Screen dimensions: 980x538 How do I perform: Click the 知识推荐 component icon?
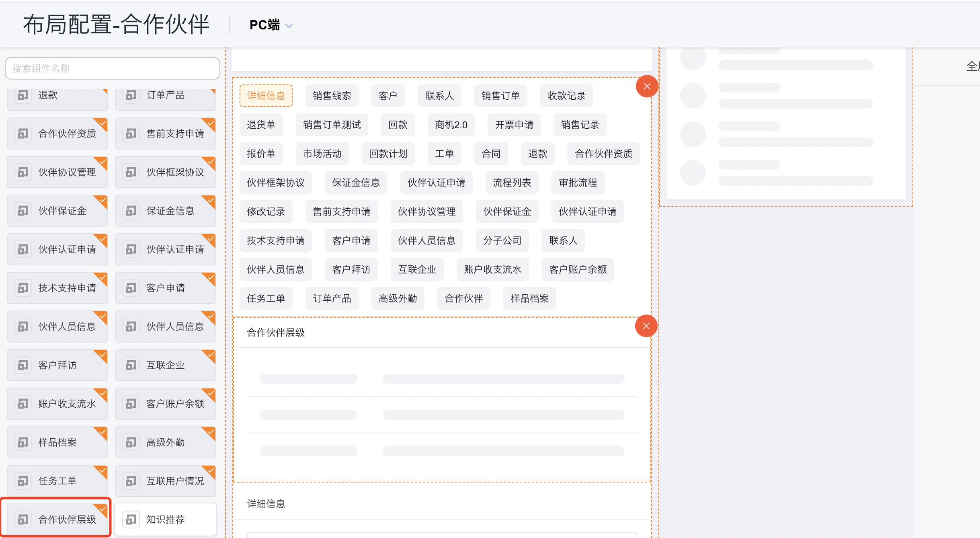(131, 520)
